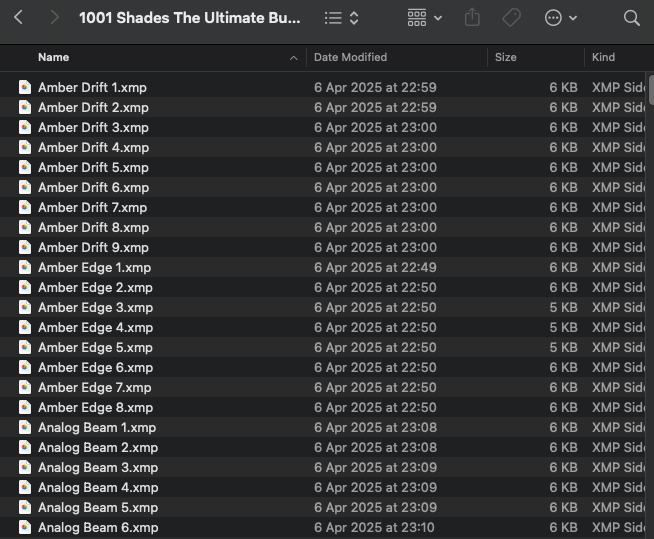Viewport: 654px width, 539px height.
Task: Click the file icon of Amber Drift 1.xmp
Action: pyautogui.click(x=25, y=87)
